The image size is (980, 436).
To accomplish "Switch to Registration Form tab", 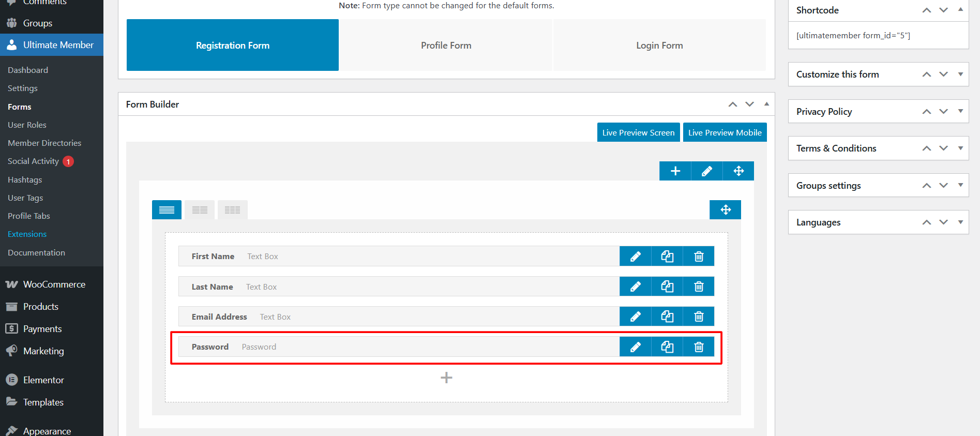I will tap(233, 45).
